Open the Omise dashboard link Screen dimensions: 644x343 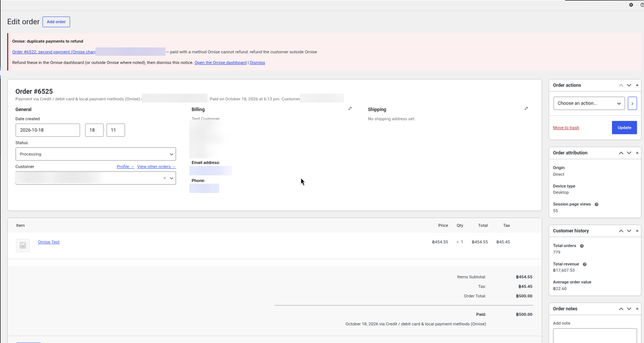(x=221, y=63)
